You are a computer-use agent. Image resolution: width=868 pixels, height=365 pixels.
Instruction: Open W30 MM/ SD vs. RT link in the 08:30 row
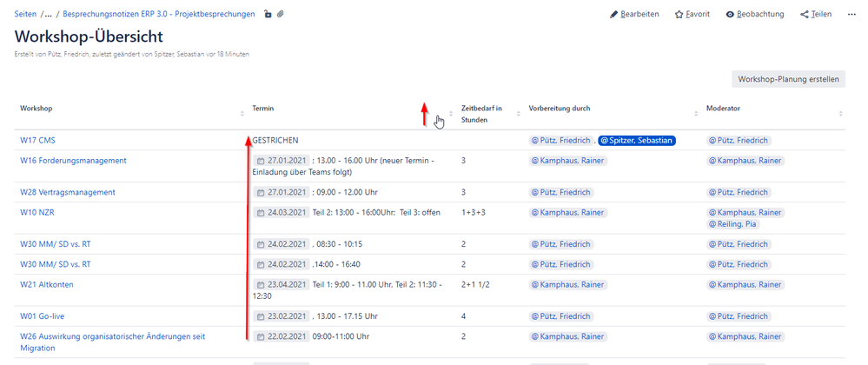[56, 244]
